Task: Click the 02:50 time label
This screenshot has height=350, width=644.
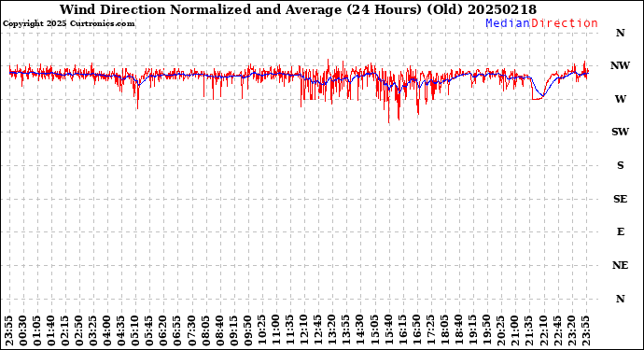Action: click(x=78, y=330)
